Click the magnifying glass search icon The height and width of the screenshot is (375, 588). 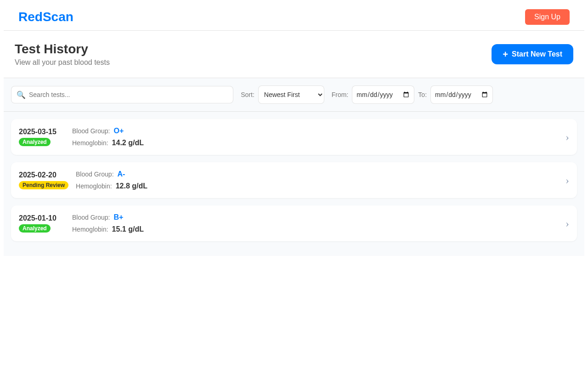click(21, 95)
